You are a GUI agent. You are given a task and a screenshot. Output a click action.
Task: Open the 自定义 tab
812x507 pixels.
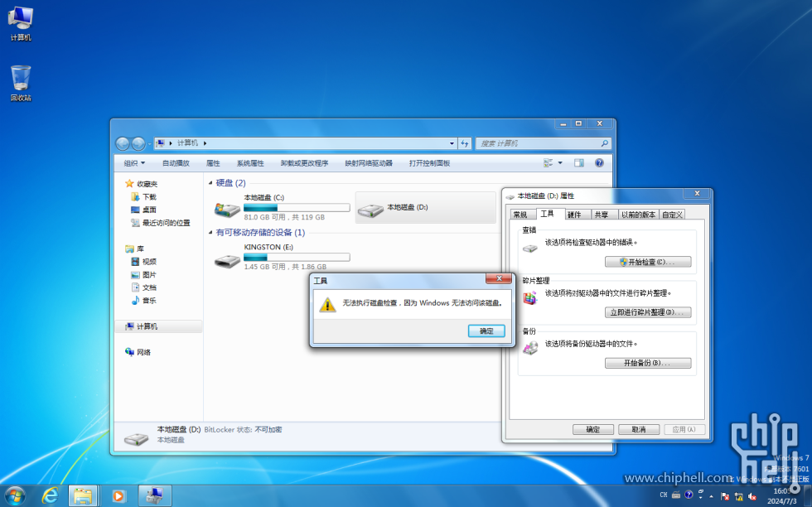click(x=672, y=215)
